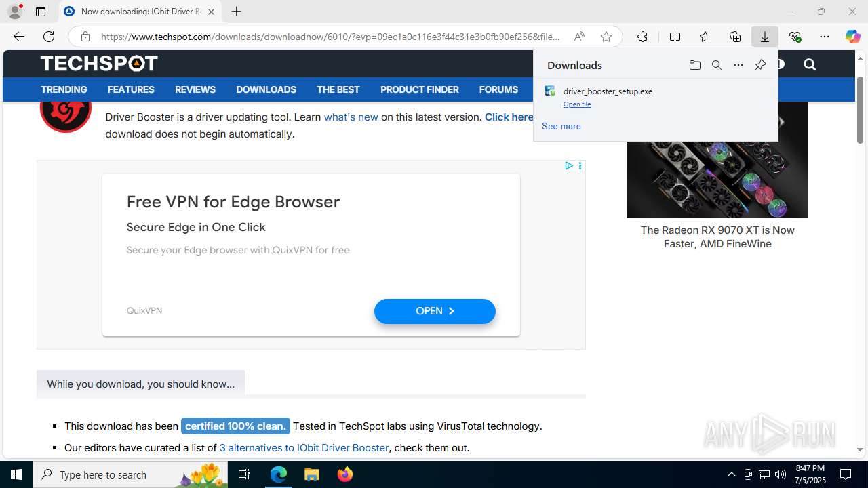Open 3 alternatives to IObit Driver Booster
The height and width of the screenshot is (488, 868).
click(x=304, y=447)
